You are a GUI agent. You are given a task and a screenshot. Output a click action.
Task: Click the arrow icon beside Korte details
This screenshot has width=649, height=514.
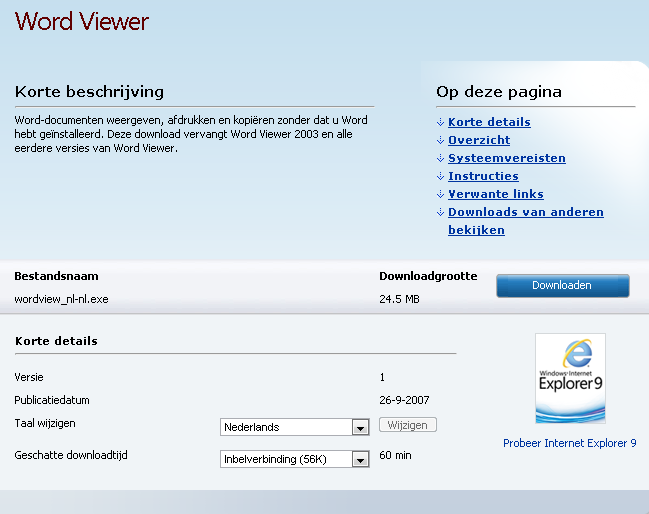click(440, 123)
